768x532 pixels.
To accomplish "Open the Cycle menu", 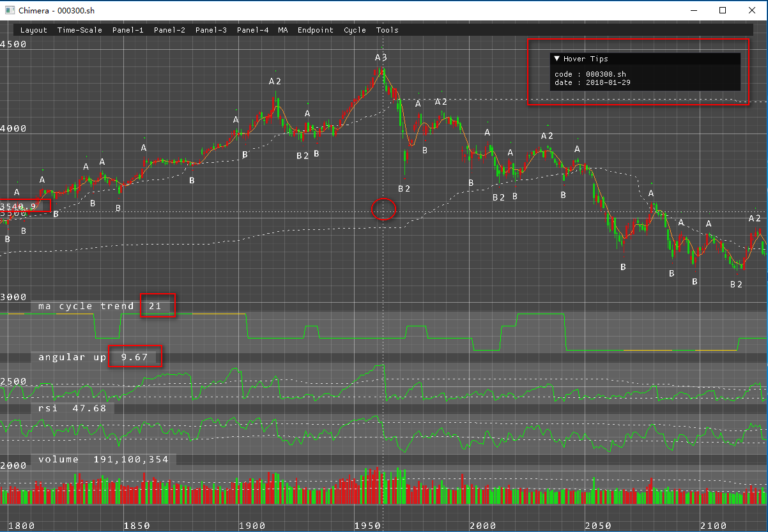I will click(355, 30).
